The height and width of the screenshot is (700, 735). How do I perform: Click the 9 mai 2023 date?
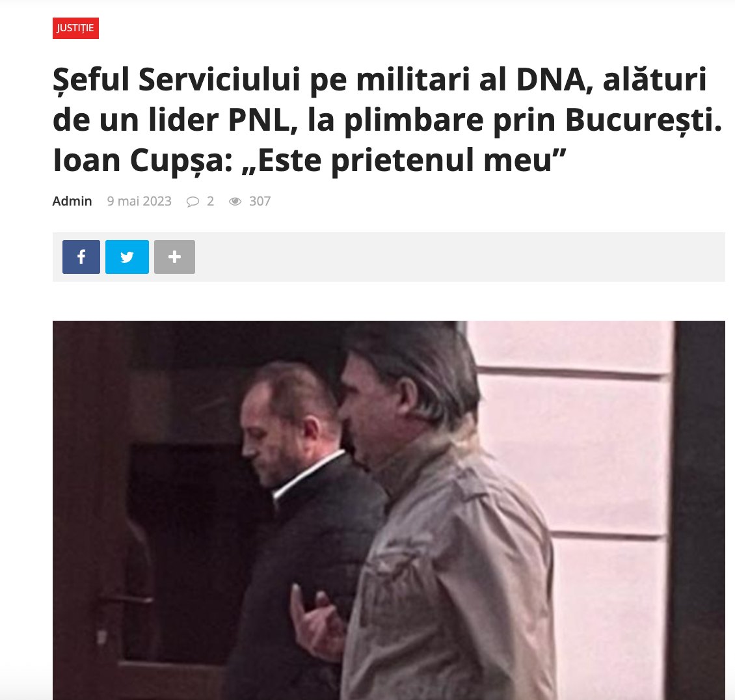pyautogui.click(x=139, y=201)
